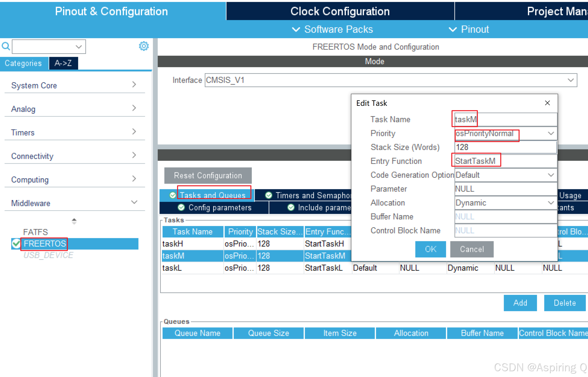Screen dimensions: 588x377
Task: Click the Software Packs chevron
Action: coord(296,29)
